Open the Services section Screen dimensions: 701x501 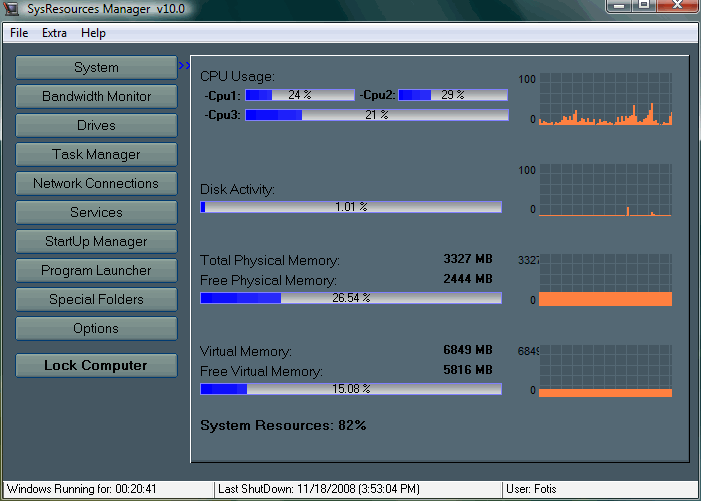97,212
